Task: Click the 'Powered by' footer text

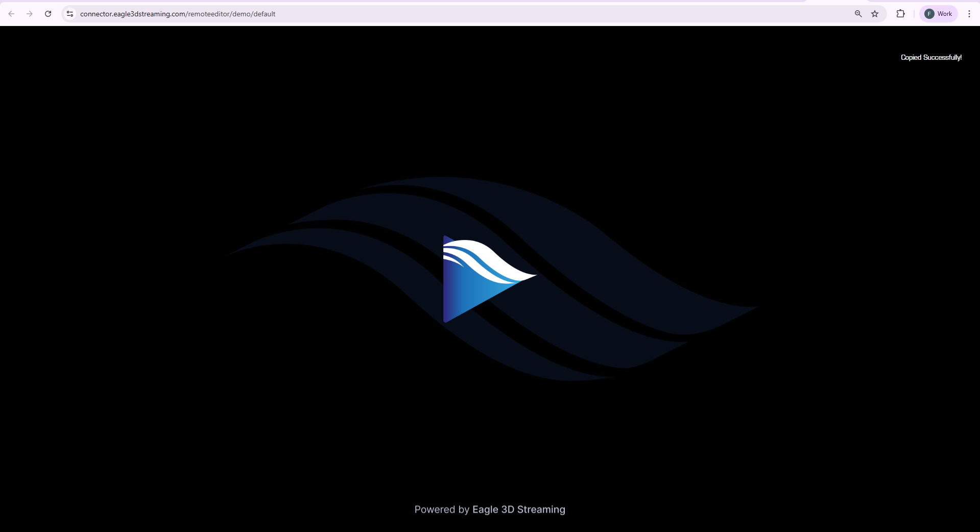Action: coord(441,510)
